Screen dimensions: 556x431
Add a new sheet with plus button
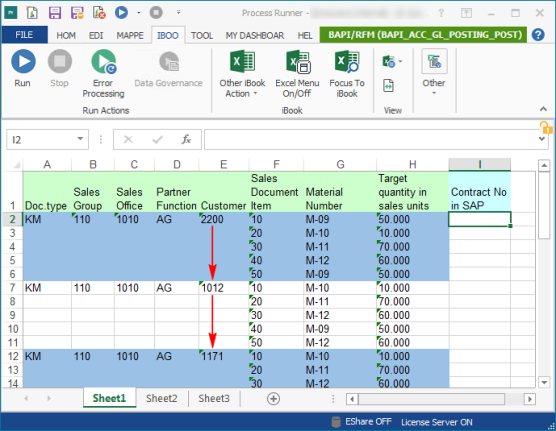(273, 398)
